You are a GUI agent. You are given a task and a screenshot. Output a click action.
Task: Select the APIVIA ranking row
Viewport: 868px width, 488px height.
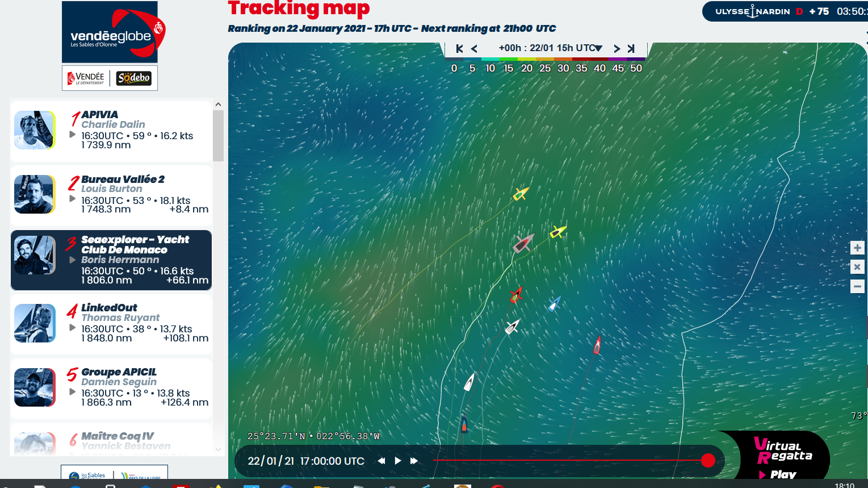point(111,131)
